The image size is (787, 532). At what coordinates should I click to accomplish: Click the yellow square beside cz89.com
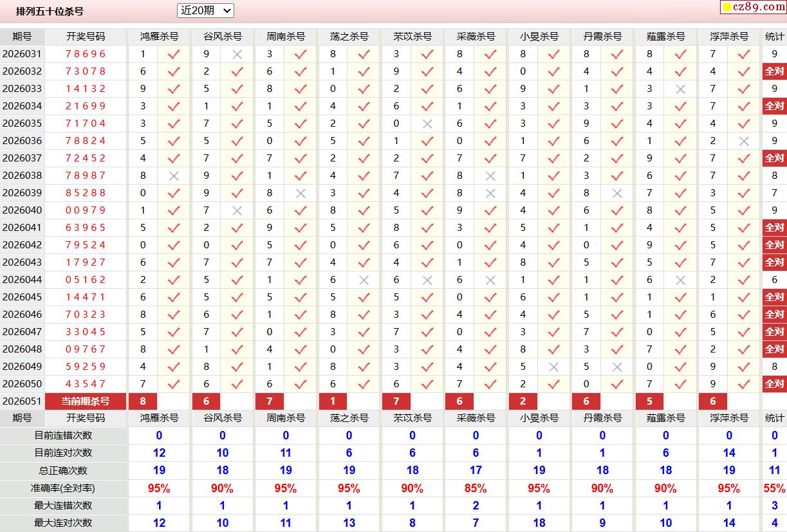coord(727,8)
